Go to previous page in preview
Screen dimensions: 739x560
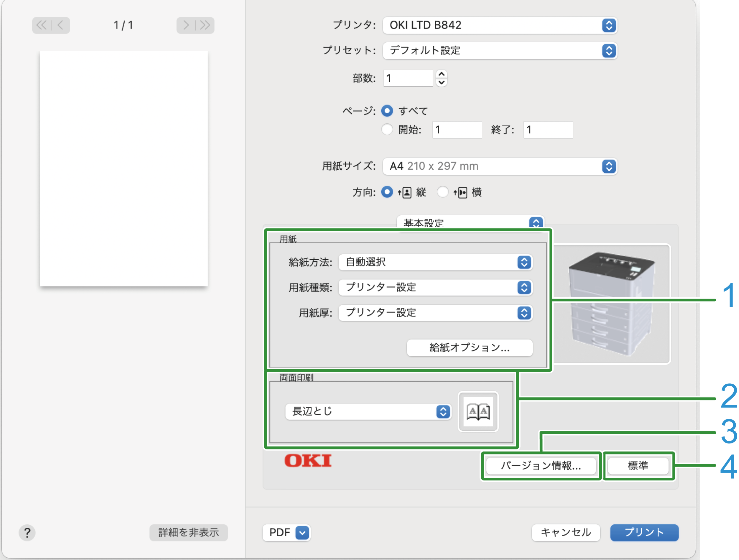coord(61,25)
